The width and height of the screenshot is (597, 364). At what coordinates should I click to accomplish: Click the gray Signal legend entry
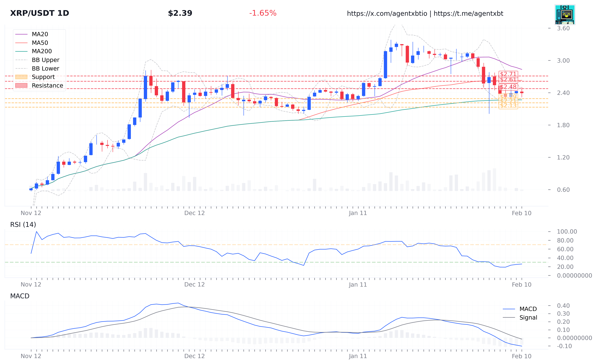coord(520,318)
